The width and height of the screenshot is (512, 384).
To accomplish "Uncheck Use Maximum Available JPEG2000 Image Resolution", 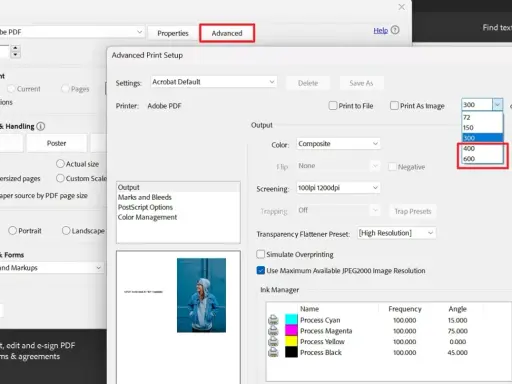I will point(261,270).
